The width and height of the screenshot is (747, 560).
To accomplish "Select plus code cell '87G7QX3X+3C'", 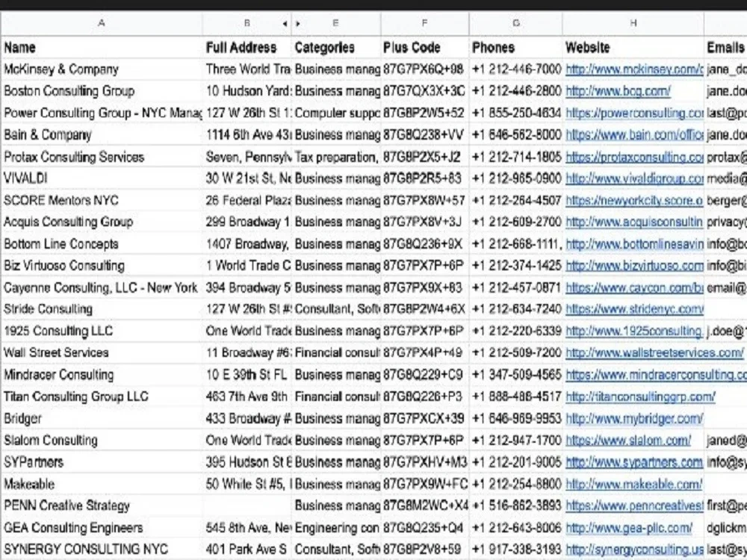I will [424, 91].
